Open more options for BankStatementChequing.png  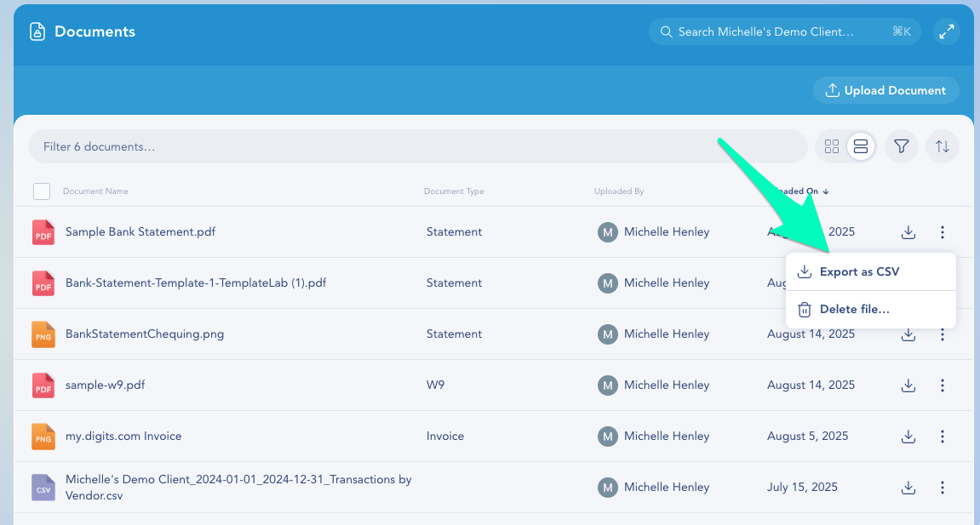[x=943, y=336]
